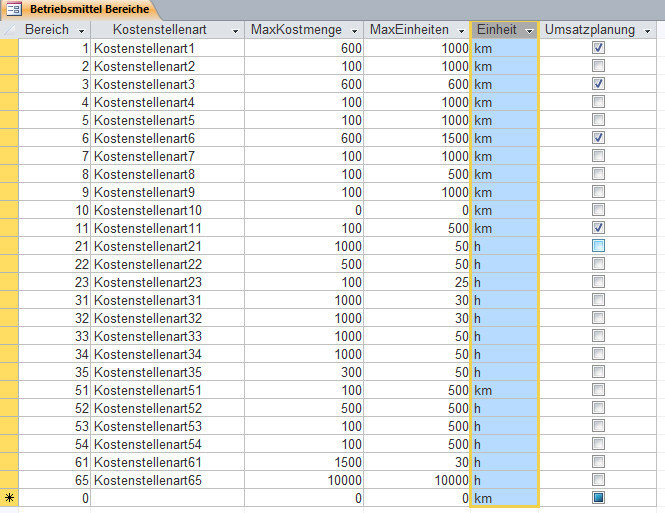Viewport: 665px width, 513px height.
Task: Open the Bereich column filter dropdown
Action: (81, 31)
